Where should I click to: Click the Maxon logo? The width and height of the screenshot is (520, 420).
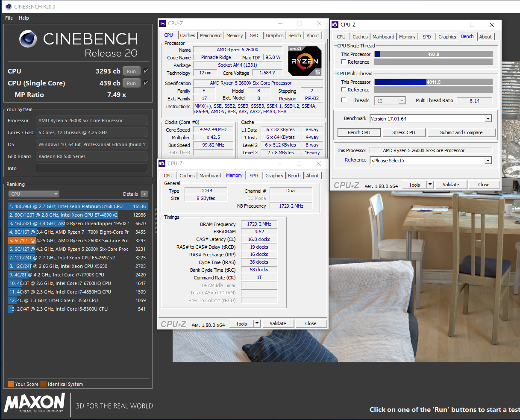pos(34,403)
